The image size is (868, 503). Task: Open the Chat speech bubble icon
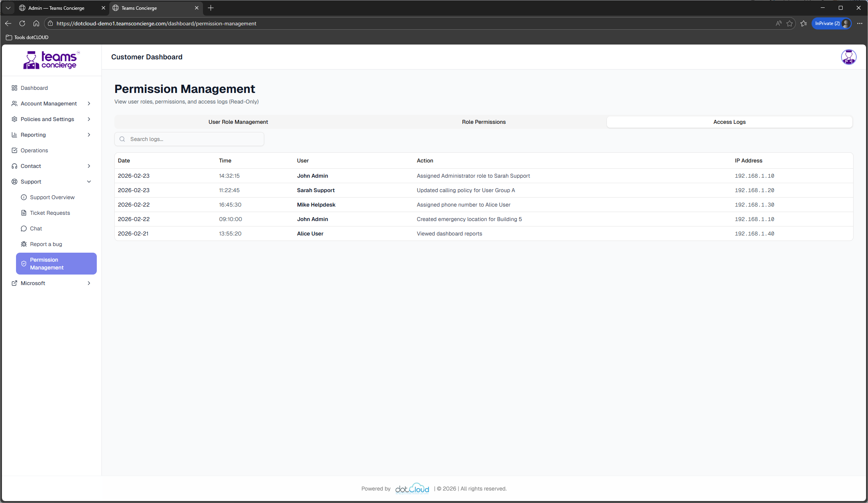24,228
